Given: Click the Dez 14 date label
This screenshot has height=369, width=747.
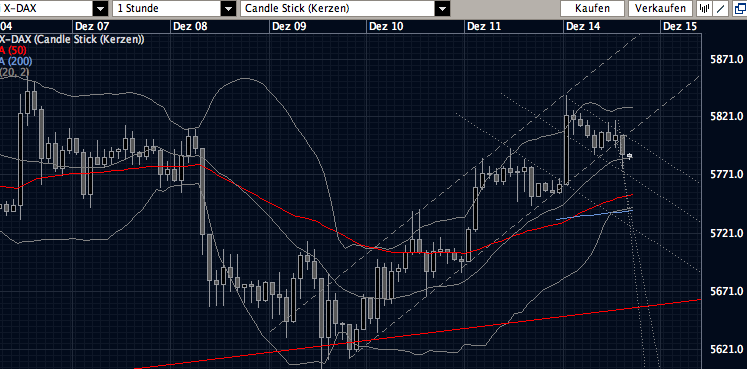Looking at the screenshot, I should 583,27.
